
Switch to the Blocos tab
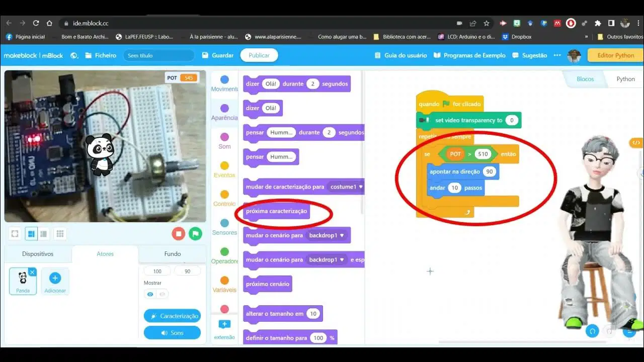(585, 79)
